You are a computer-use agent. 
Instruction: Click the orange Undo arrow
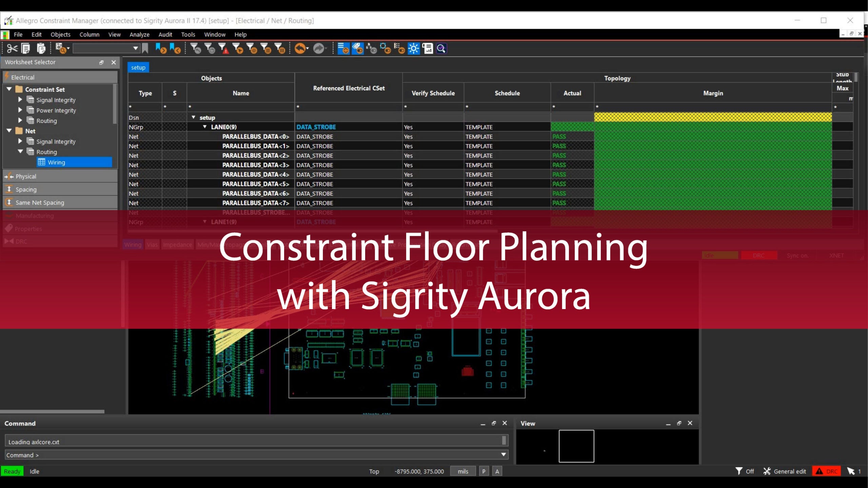300,49
